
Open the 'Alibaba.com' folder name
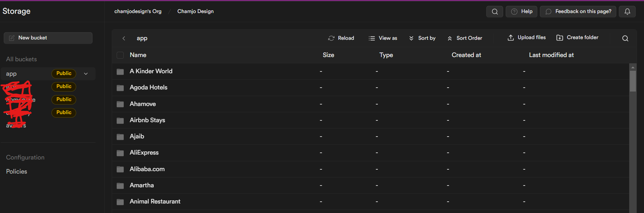tap(147, 169)
